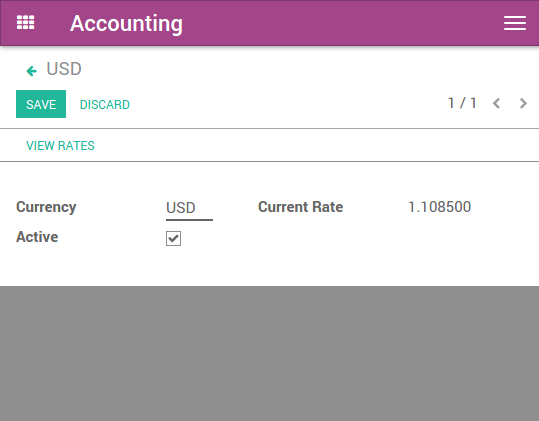Go to previous record with left chevron
Image resolution: width=539 pixels, height=421 pixels.
click(x=496, y=103)
